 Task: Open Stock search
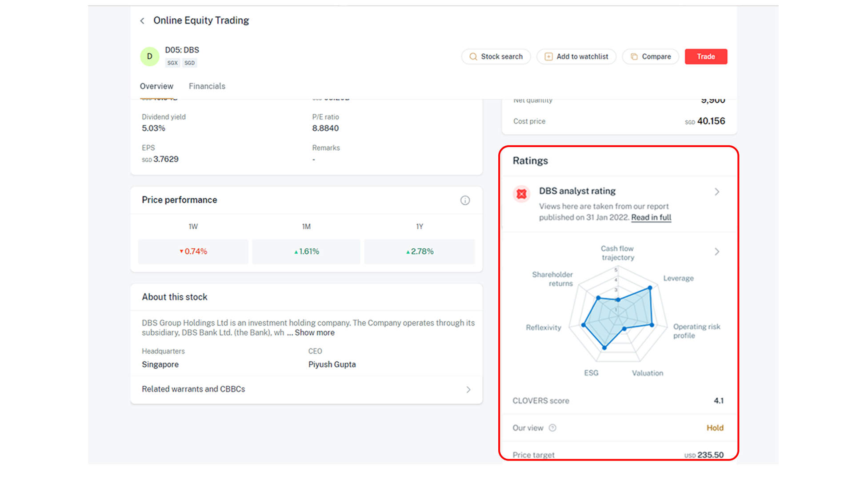click(496, 56)
